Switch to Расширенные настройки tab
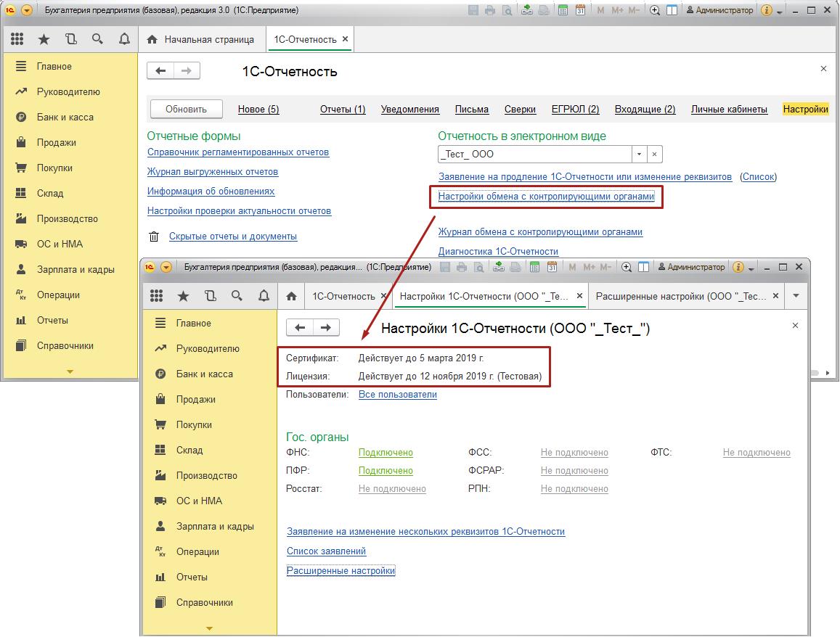Image resolution: width=840 pixels, height=637 pixels. (x=680, y=296)
